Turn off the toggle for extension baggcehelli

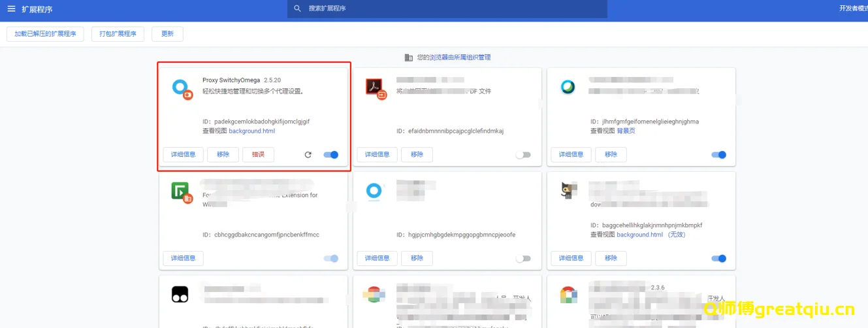(718, 258)
